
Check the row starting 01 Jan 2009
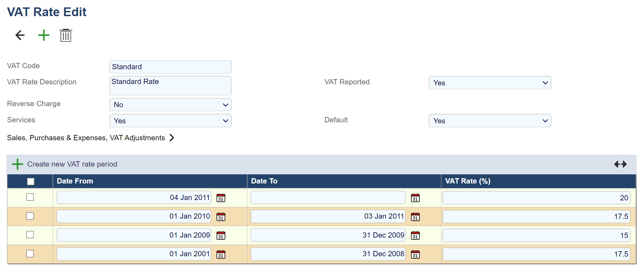pos(30,235)
